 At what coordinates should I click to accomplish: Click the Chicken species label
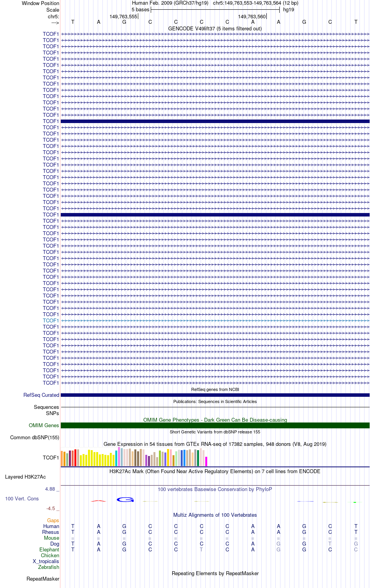(50, 555)
